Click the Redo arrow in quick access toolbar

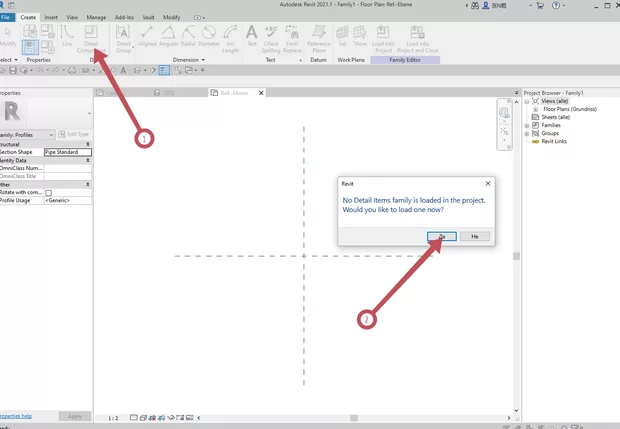pyautogui.click(x=56, y=70)
